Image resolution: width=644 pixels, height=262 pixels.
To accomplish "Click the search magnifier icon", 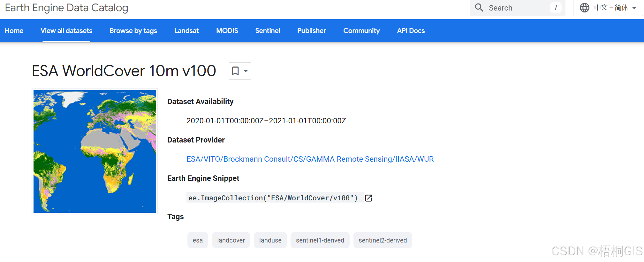I will pos(479,7).
